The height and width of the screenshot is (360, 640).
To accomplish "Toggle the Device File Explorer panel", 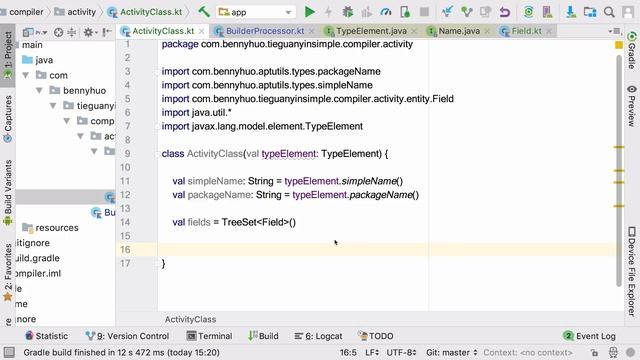I will pos(631,271).
